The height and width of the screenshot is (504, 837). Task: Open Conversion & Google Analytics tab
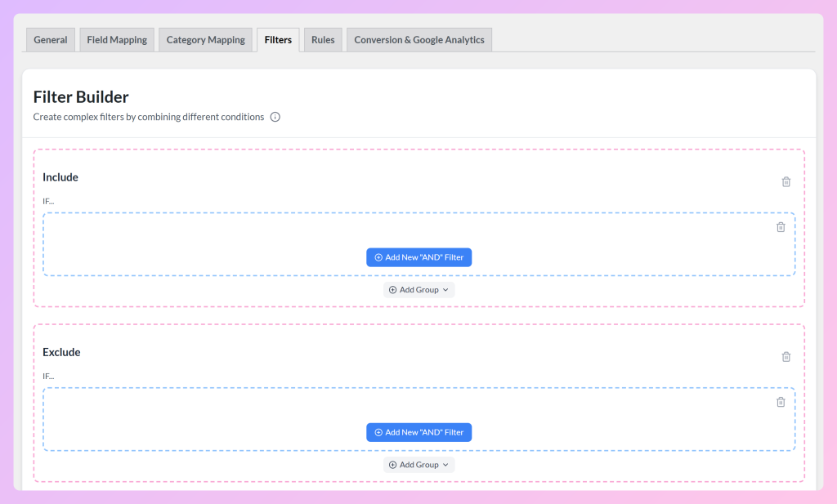(x=419, y=40)
